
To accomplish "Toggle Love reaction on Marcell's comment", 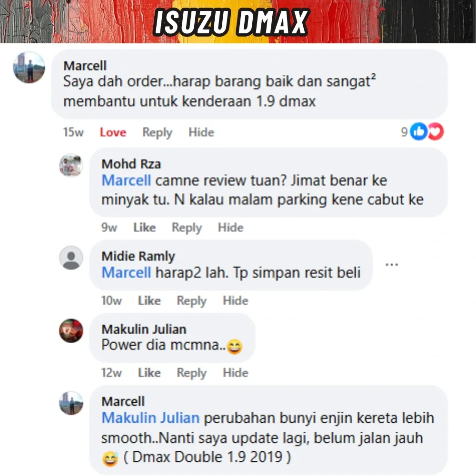I will pos(113,132).
